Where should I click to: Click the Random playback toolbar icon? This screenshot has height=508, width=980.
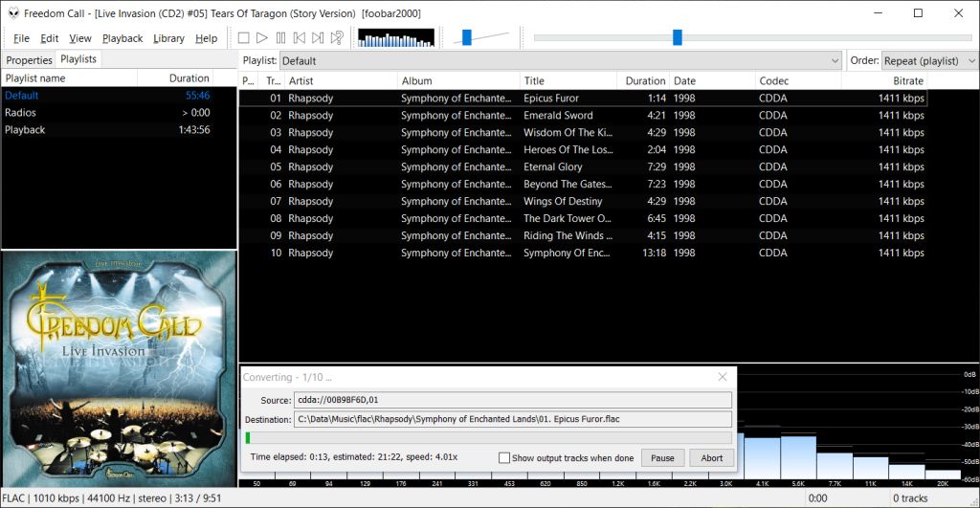click(337, 38)
